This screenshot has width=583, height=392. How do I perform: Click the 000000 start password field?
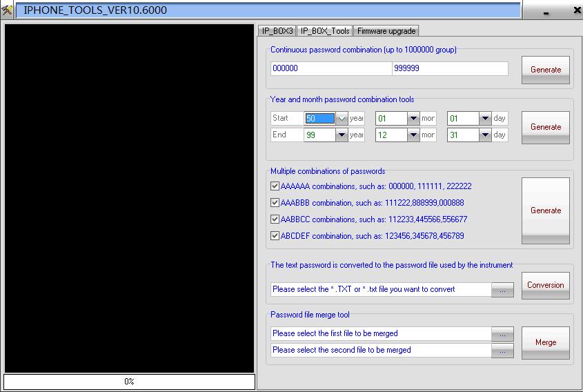[x=331, y=68]
